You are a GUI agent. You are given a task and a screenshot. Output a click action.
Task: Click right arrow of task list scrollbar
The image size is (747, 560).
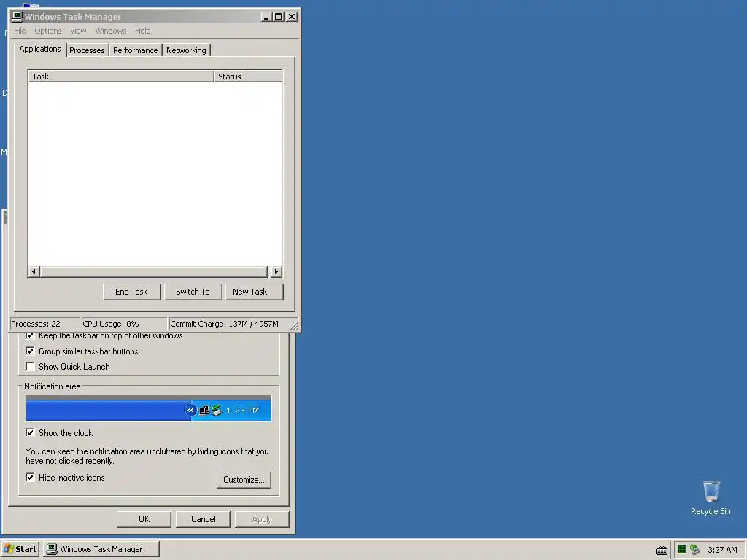[x=276, y=271]
